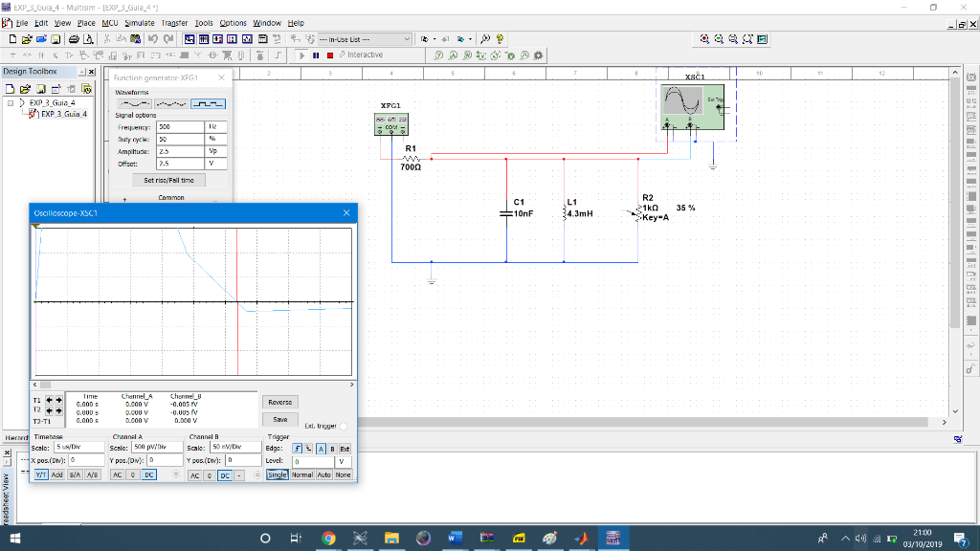Viewport: 980px width, 551px height.
Task: Click the Set rise/Fall time button
Action: [x=169, y=180]
